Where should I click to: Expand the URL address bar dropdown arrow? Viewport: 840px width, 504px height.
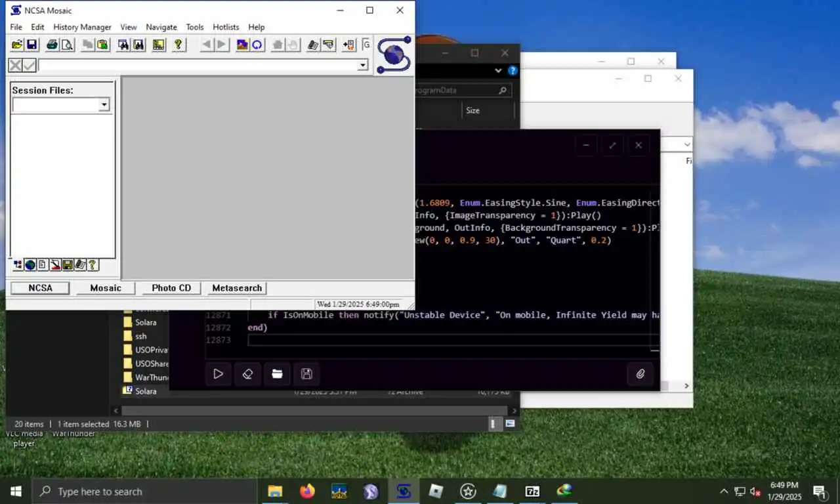pos(362,65)
